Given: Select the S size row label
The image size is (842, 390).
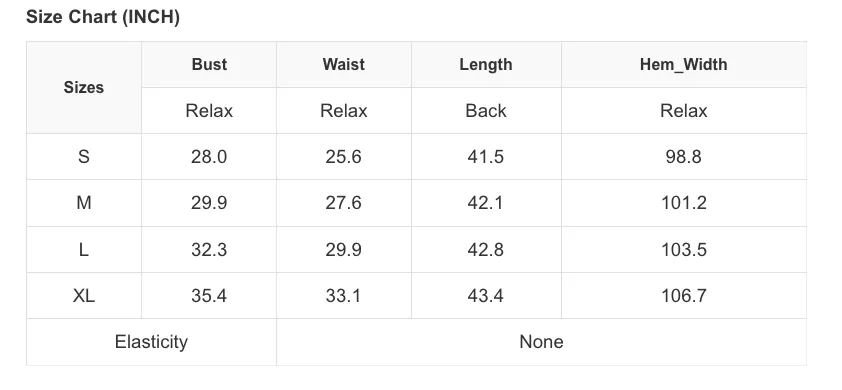Looking at the screenshot, I should [x=84, y=157].
